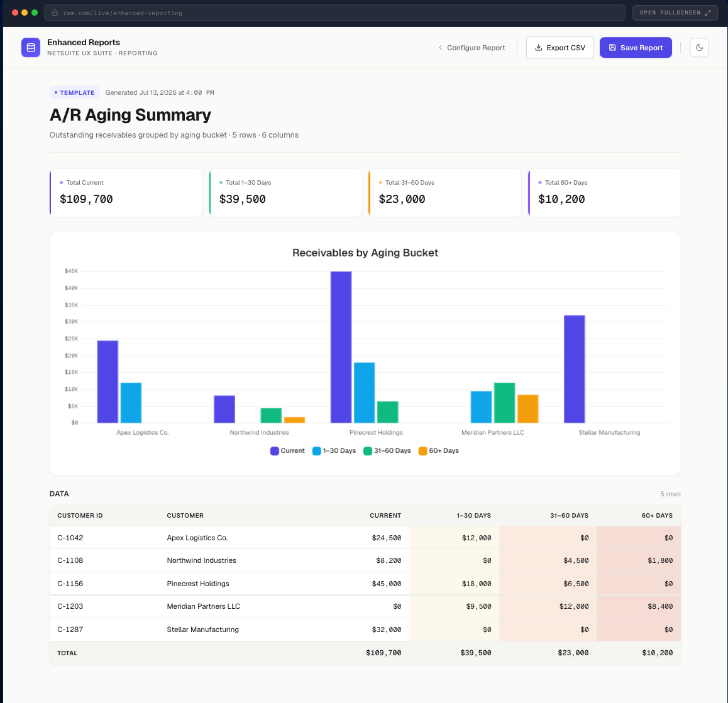The image size is (728, 703).
Task: Toggle dark mode with the moon icon
Action: tap(699, 47)
